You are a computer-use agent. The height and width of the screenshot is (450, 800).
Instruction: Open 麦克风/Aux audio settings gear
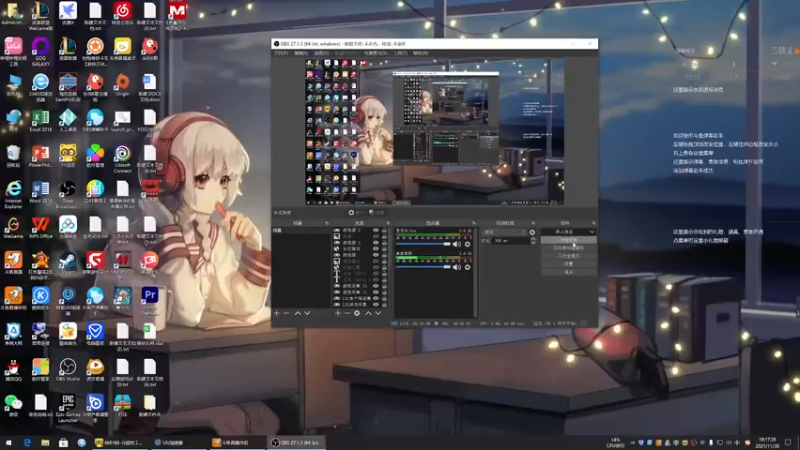tap(467, 244)
